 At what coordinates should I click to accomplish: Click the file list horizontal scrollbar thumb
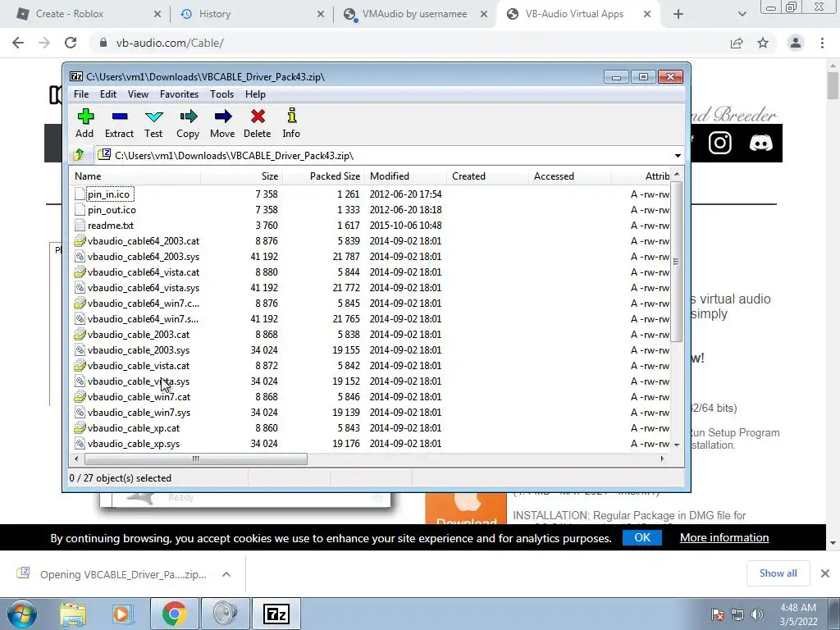click(196, 459)
